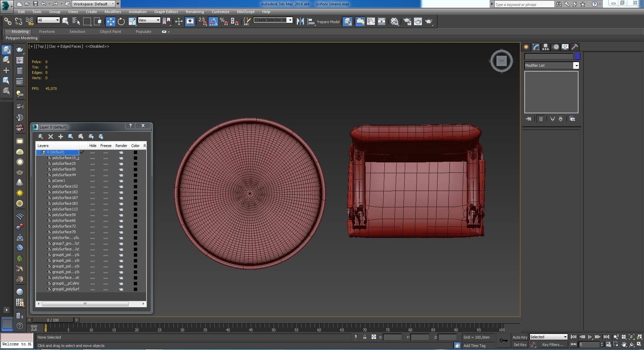
Task: Toggle Select and Manipulate mode
Action: (x=178, y=21)
